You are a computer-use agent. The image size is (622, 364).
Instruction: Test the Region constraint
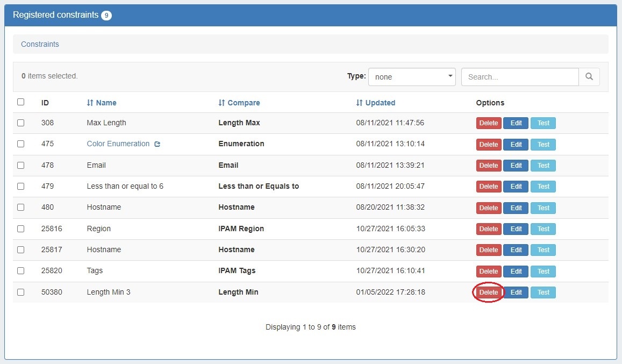(543, 229)
